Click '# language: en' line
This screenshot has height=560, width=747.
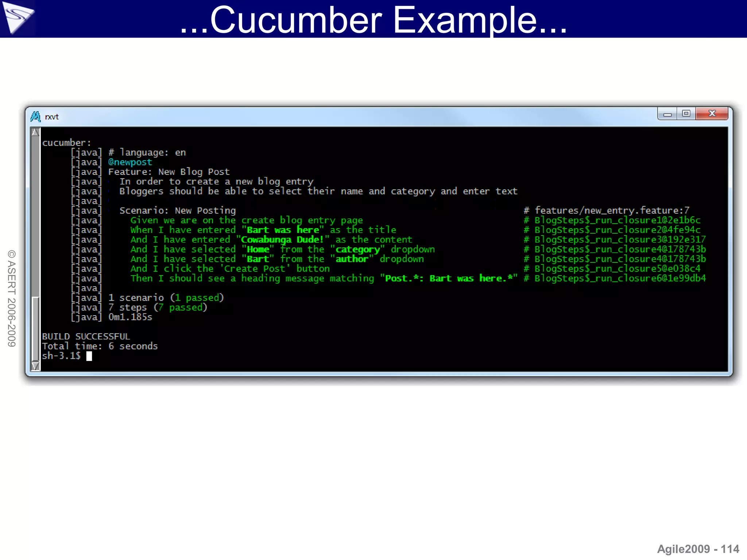(x=147, y=152)
